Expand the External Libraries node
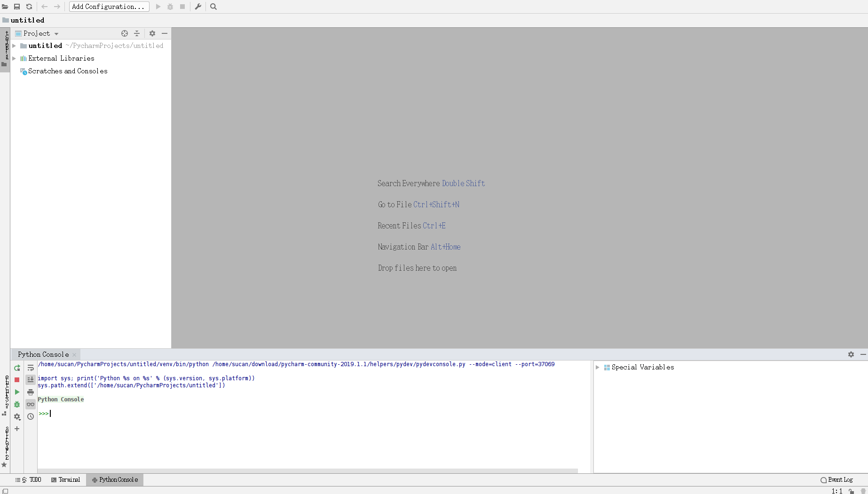The height and width of the screenshot is (494, 868). point(14,58)
